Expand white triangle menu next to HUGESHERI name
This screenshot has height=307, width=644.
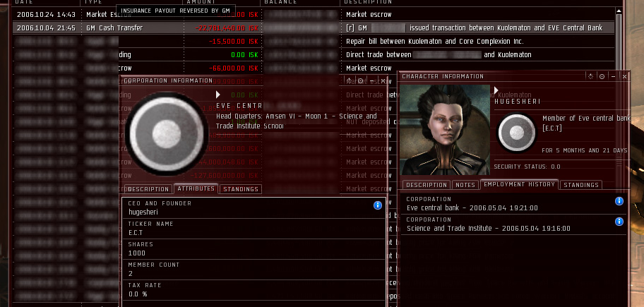pyautogui.click(x=496, y=90)
